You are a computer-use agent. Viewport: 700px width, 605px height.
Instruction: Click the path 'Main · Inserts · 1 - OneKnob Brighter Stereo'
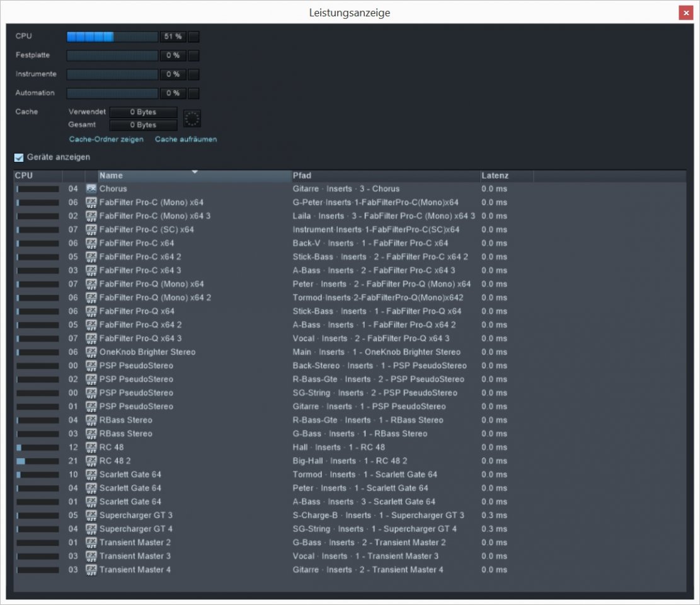tap(376, 352)
